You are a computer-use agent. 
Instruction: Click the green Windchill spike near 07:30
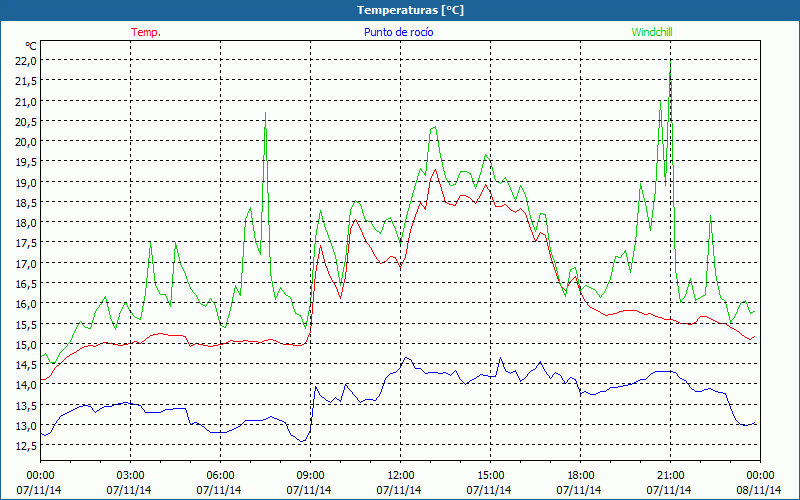265,113
